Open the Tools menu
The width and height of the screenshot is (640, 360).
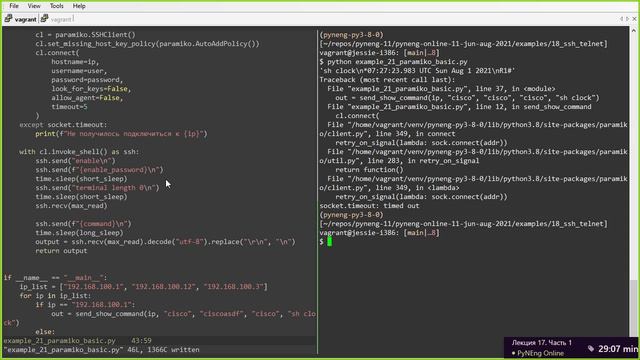pyautogui.click(x=56, y=6)
